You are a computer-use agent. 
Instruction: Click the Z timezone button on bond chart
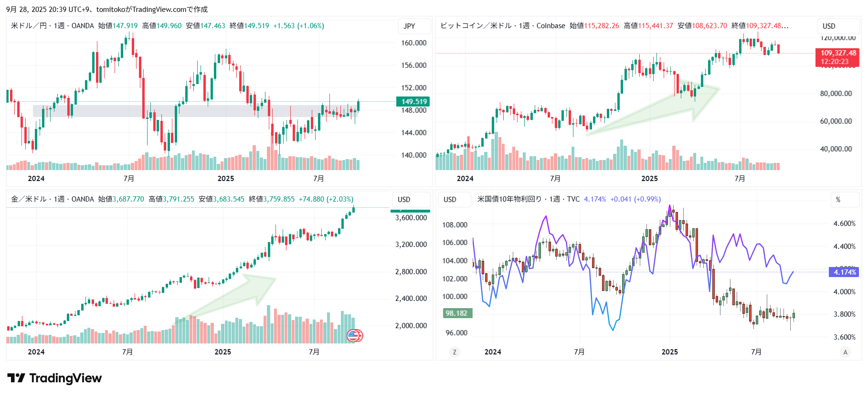454,352
